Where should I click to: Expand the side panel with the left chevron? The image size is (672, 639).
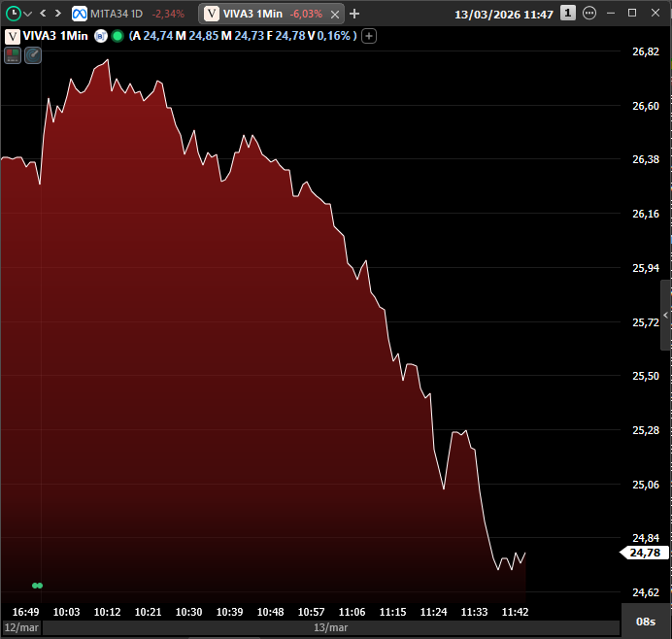[x=665, y=315]
